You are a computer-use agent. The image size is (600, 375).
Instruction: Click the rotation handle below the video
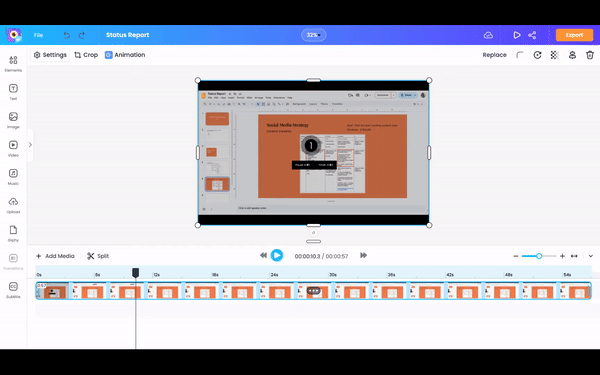313,233
